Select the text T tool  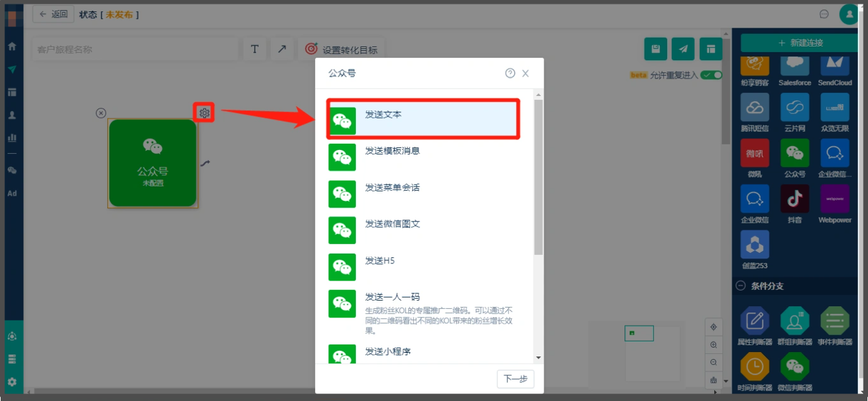click(x=255, y=49)
